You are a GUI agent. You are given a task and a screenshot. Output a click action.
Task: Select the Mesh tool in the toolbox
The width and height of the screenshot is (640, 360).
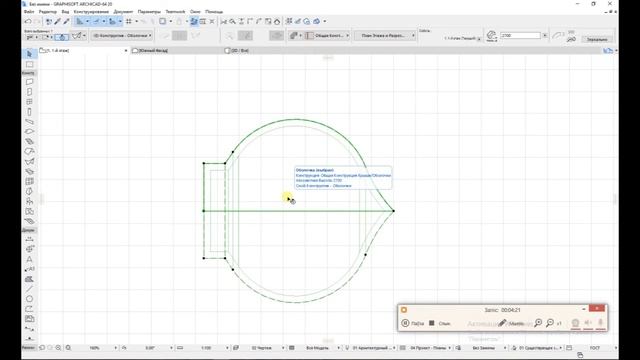(29, 221)
